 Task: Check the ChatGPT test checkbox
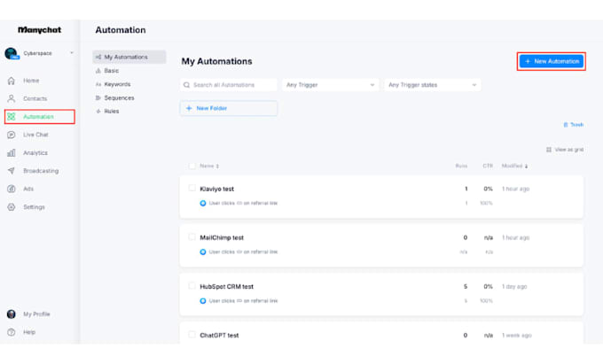192,335
